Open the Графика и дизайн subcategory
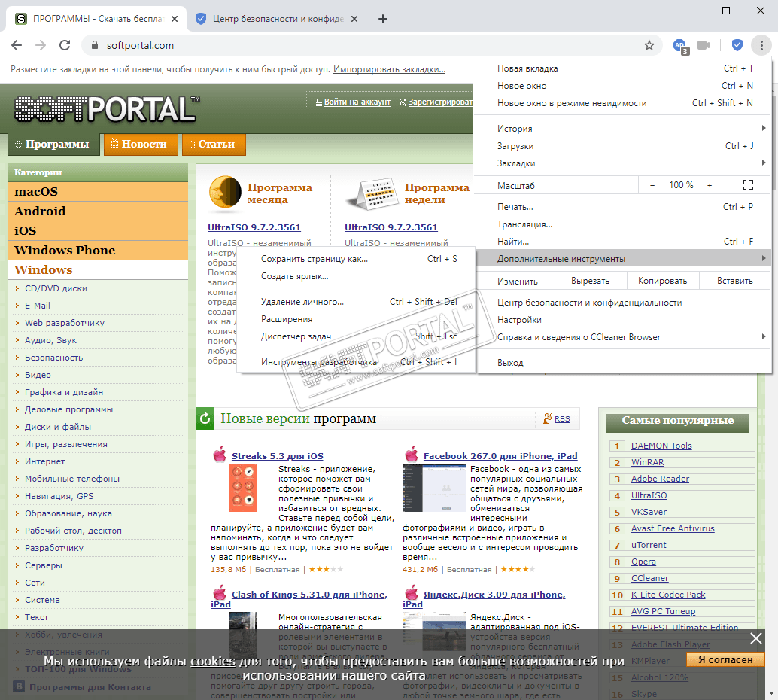Viewport: 778px width, 700px height. (x=64, y=392)
